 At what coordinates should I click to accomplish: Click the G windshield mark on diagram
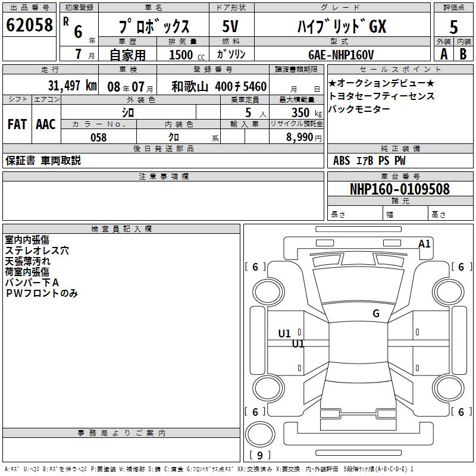click(376, 314)
